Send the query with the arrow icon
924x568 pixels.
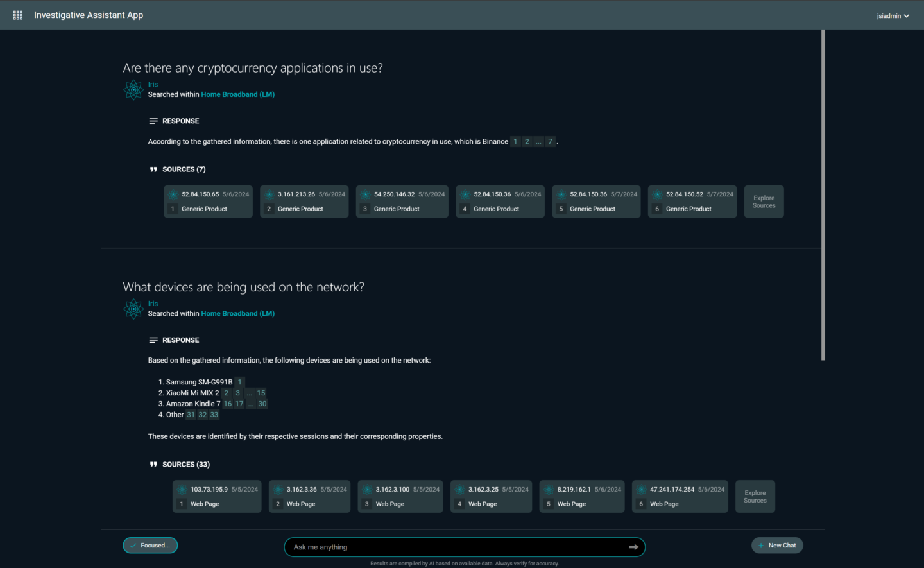point(634,547)
